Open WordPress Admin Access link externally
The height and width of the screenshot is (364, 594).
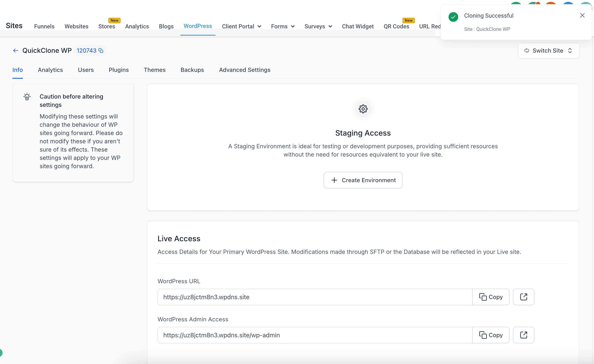(x=523, y=335)
